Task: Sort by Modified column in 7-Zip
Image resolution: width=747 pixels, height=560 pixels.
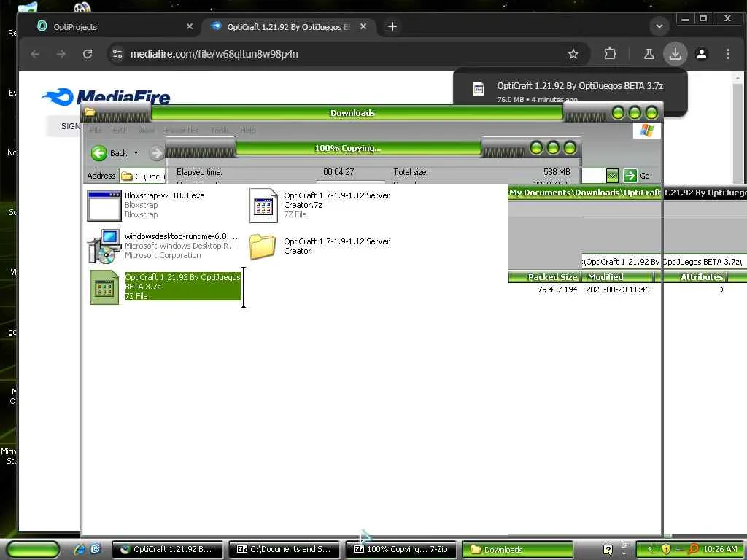Action: coord(617,277)
